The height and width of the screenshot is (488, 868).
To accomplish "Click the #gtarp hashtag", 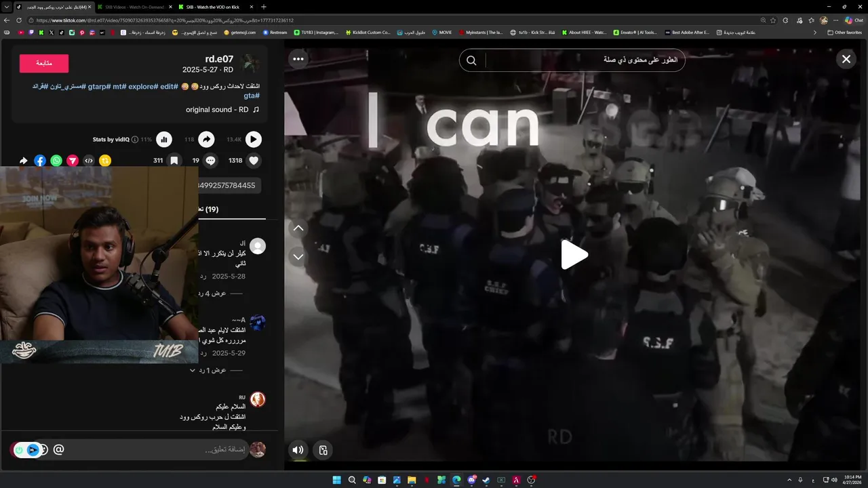I will 100,87.
